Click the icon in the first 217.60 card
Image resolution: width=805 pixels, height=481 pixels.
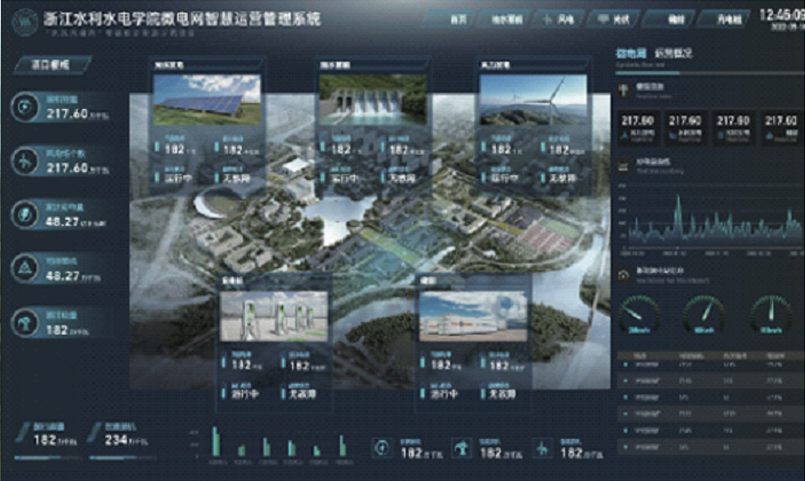pos(624,136)
